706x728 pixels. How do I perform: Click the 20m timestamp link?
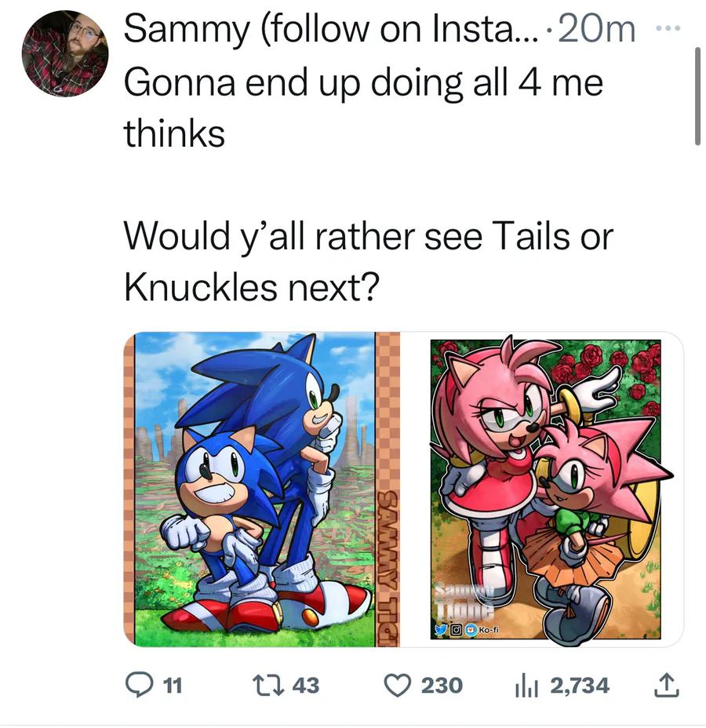point(596,29)
